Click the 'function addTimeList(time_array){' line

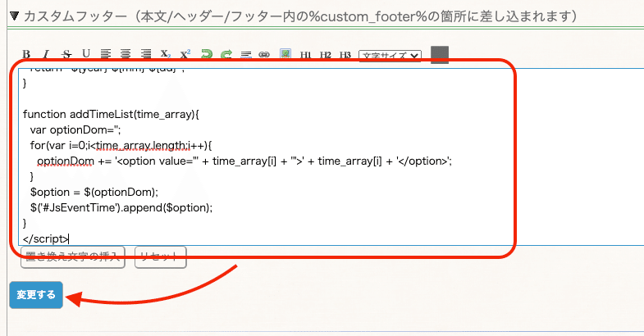point(111,114)
